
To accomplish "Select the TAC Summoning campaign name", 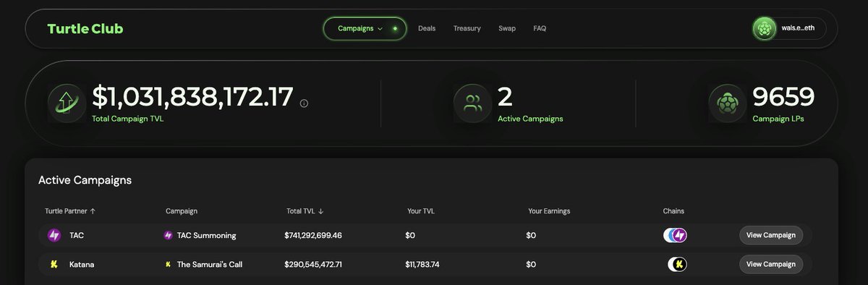I will tap(207, 235).
